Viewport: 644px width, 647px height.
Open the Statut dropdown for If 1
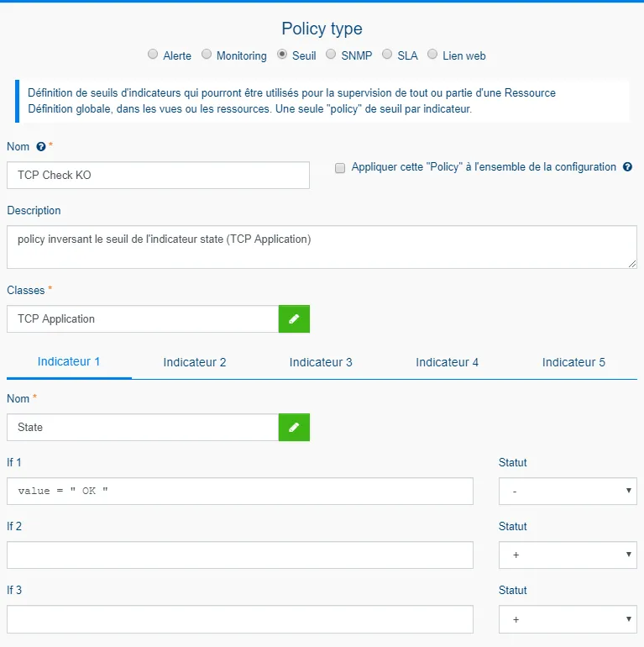click(568, 491)
